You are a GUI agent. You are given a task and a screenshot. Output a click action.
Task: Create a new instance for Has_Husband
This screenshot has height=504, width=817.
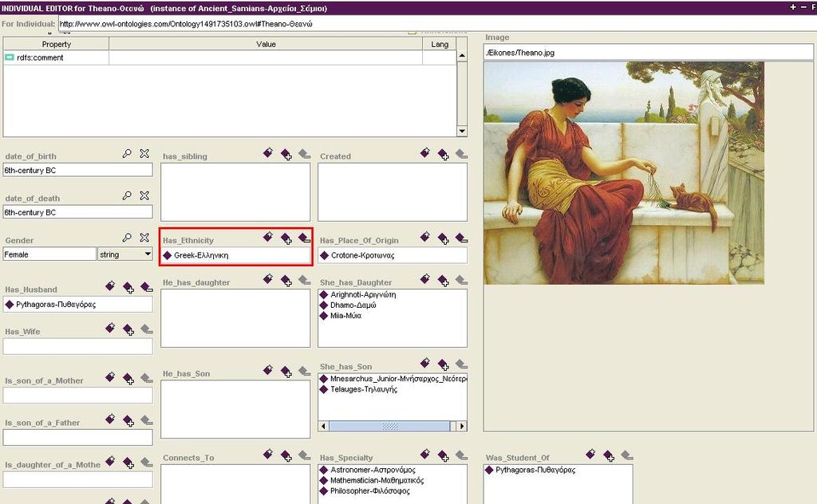pyautogui.click(x=110, y=286)
